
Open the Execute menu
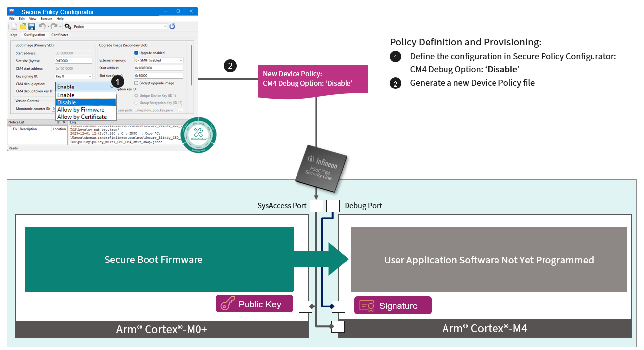(x=46, y=19)
